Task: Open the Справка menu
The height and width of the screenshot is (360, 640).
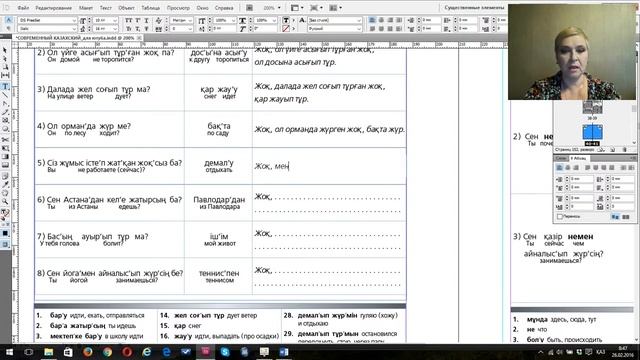Action: click(224, 8)
